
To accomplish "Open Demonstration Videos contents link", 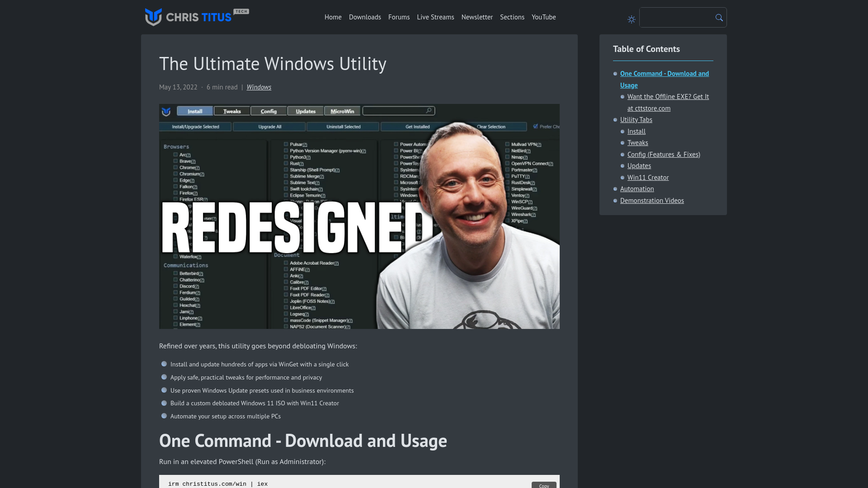I will (652, 201).
